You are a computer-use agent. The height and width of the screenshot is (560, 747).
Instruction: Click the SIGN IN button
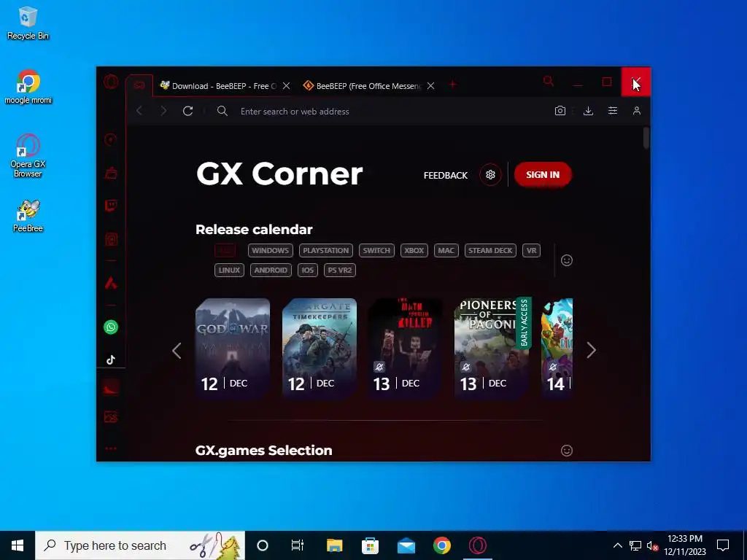pos(543,175)
